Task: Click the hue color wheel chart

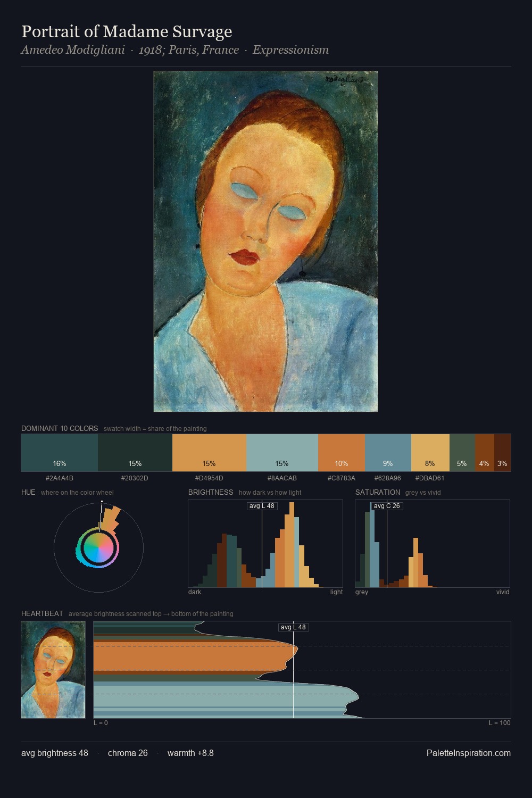Action: (98, 547)
